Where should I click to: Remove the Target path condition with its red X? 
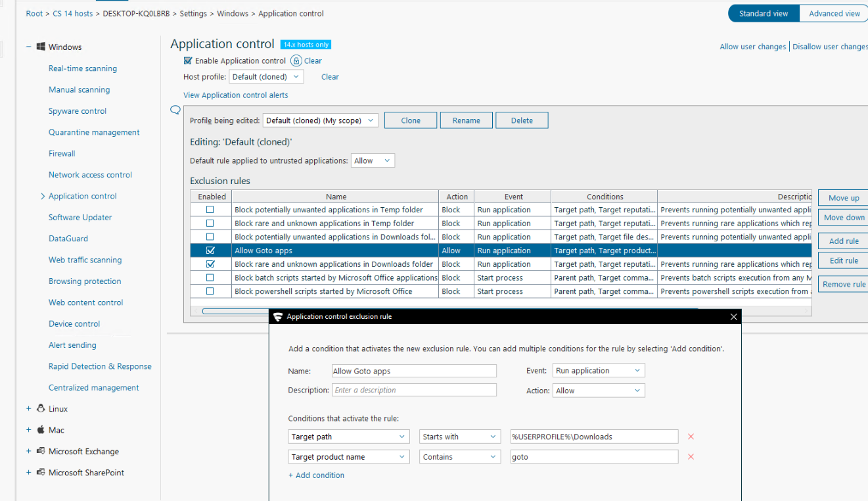[x=691, y=437]
